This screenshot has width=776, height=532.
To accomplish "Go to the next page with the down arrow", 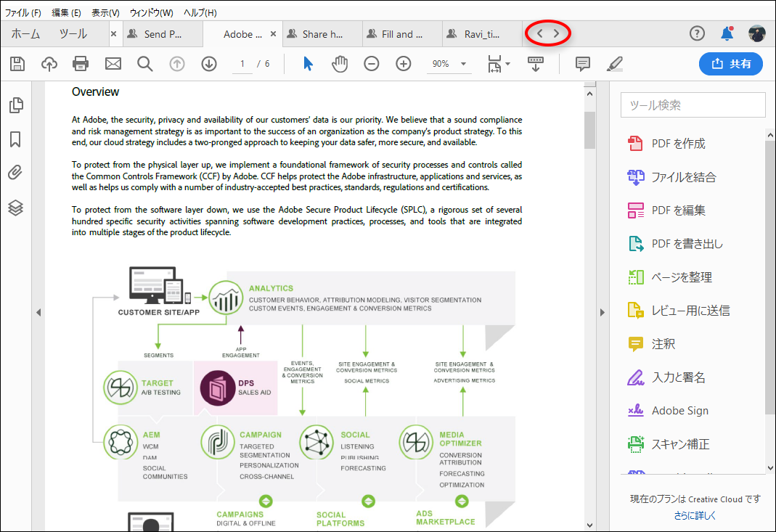I will (209, 64).
